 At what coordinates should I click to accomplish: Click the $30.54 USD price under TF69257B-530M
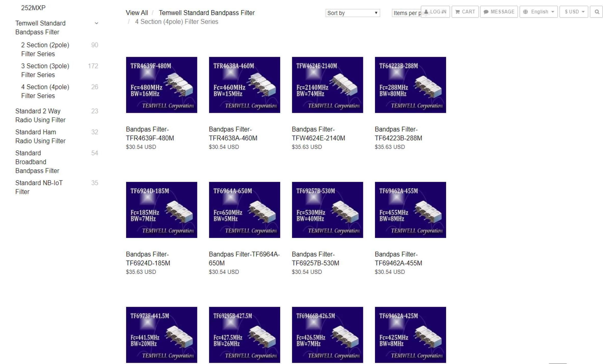307,272
